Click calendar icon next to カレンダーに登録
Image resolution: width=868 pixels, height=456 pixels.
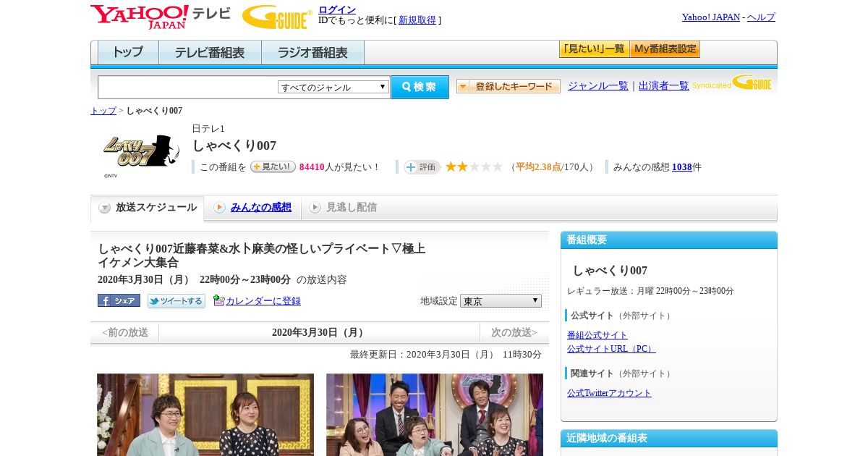click(218, 300)
